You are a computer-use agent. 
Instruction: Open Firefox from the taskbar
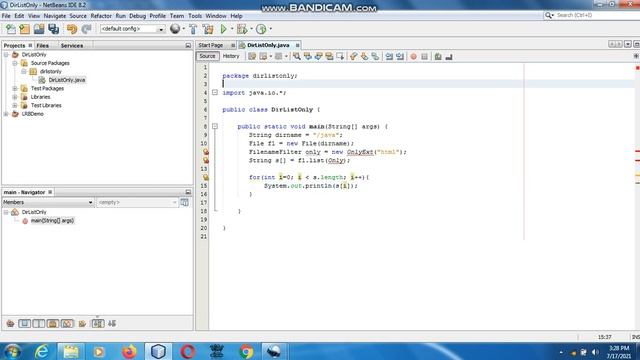pyautogui.click(x=129, y=351)
